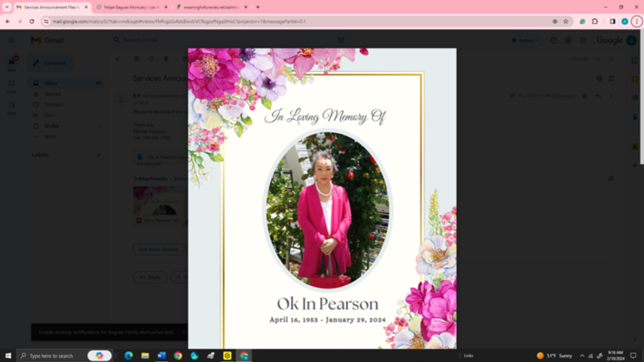Focus the Search in mail field
Image resolution: width=644 pixels, height=362 pixels.
[230, 40]
